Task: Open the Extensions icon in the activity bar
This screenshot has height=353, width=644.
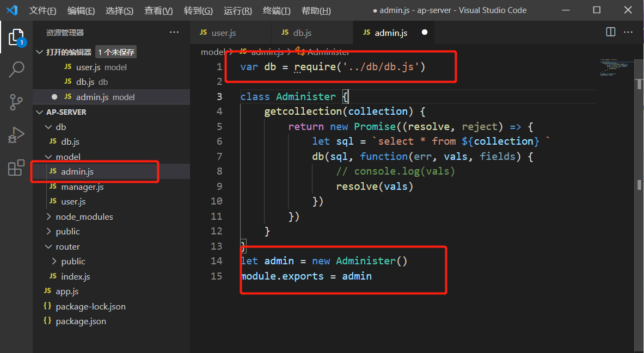Action: point(16,168)
